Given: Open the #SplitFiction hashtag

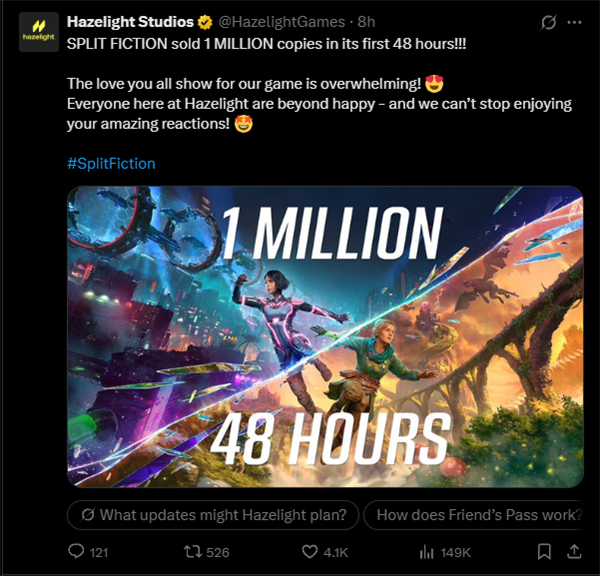Looking at the screenshot, I should [111, 163].
